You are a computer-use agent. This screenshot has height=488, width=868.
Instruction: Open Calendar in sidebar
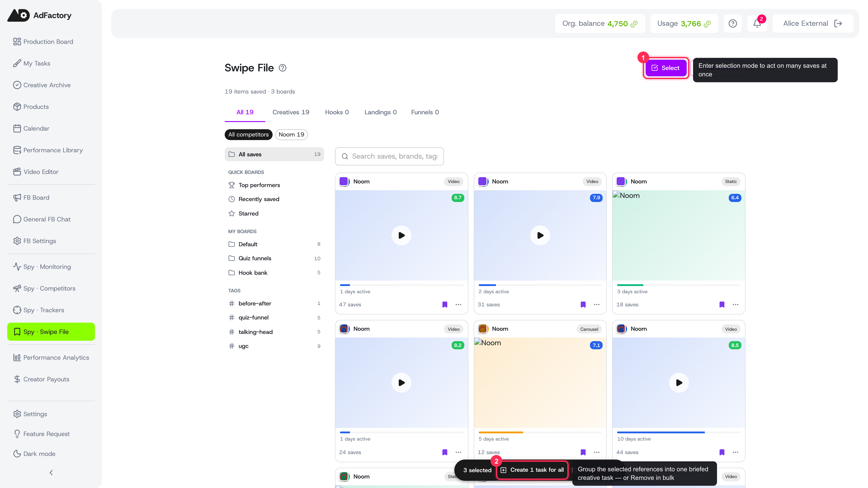pos(51,128)
